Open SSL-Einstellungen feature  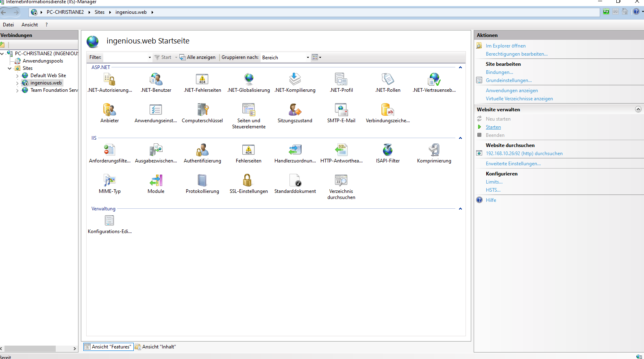coord(248,184)
